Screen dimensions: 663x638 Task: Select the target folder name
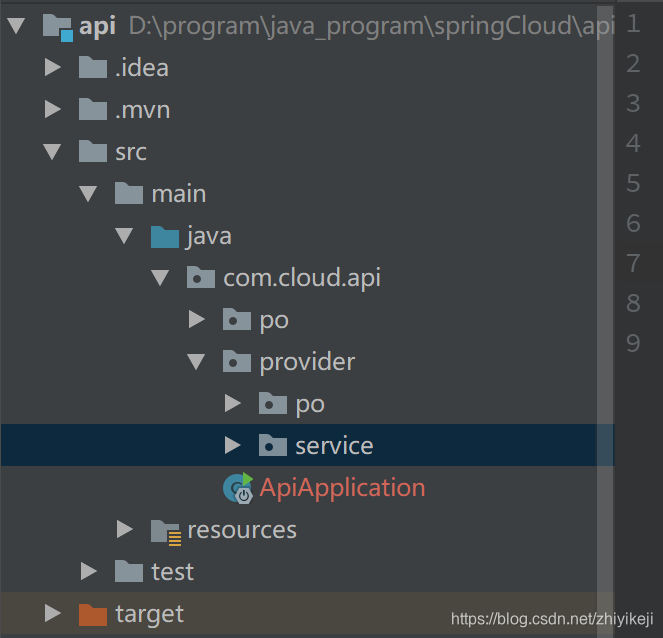tap(150, 615)
